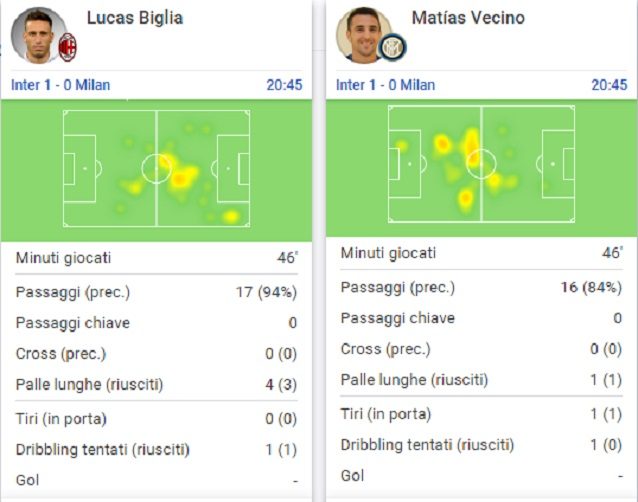The width and height of the screenshot is (638, 502).
Task: Click the AC Milan club crest icon
Action: (x=68, y=47)
